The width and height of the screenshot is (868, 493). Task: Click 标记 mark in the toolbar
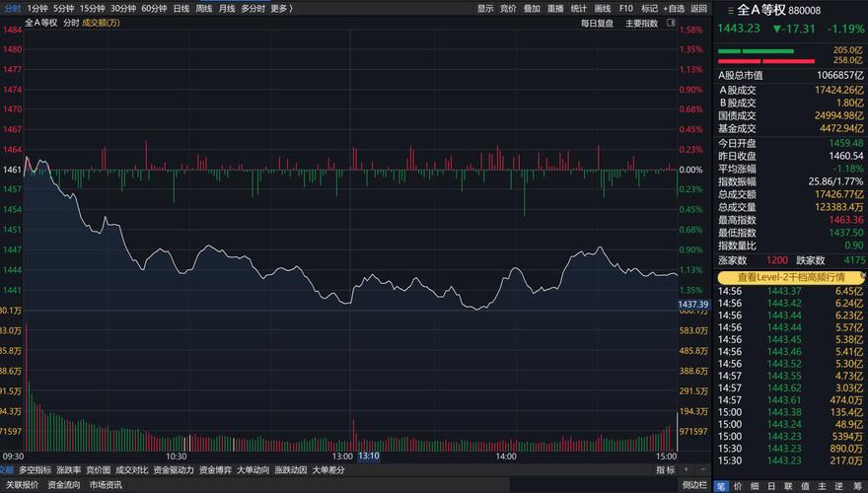click(649, 8)
